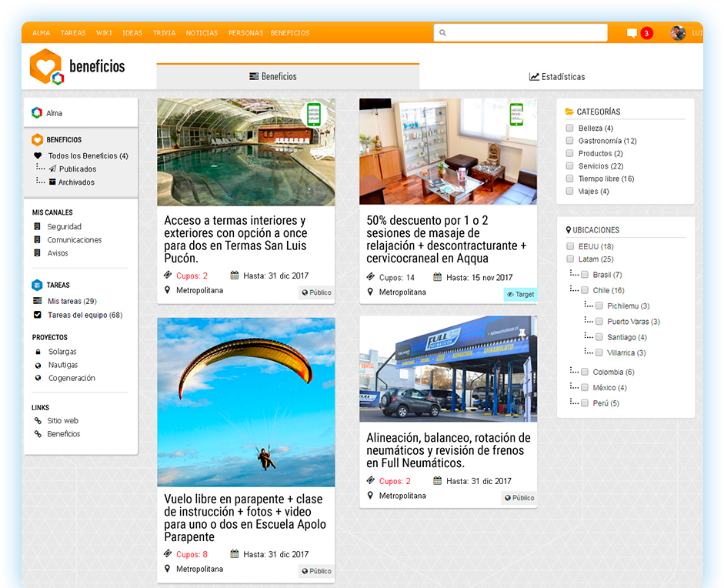Check the Colombia location checkbox
This screenshot has width=724, height=588.
click(585, 372)
